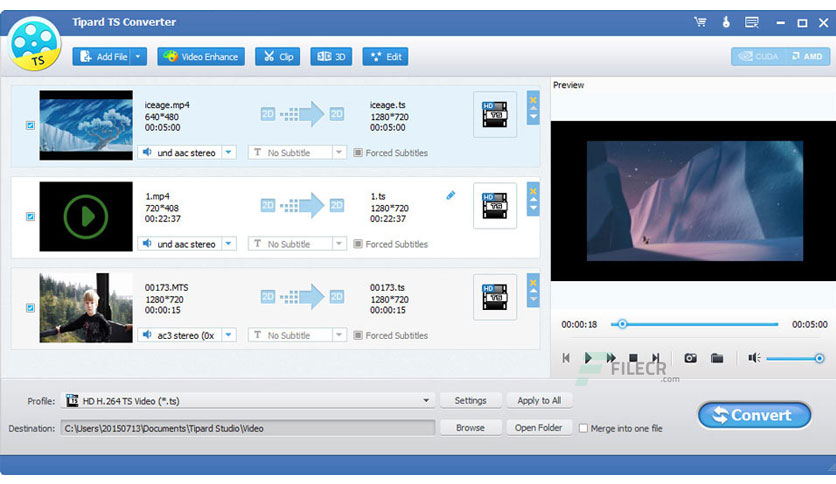
Task: Select the 00173.MTS boy thumbnail
Action: [86, 308]
